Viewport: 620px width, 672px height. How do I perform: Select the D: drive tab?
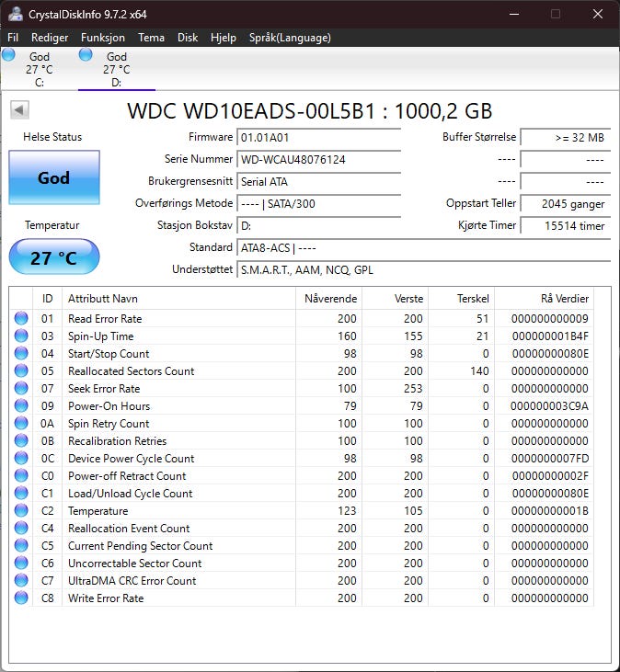(x=116, y=69)
